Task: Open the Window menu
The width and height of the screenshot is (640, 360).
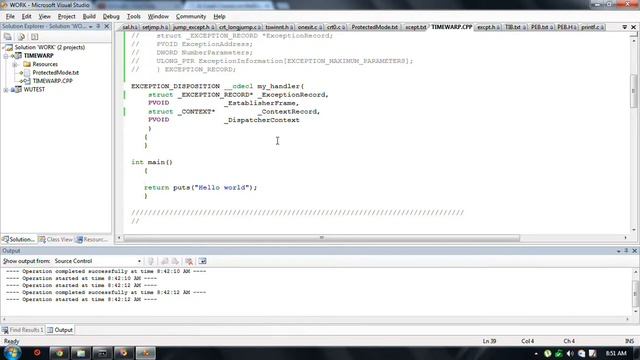Action: point(158,16)
